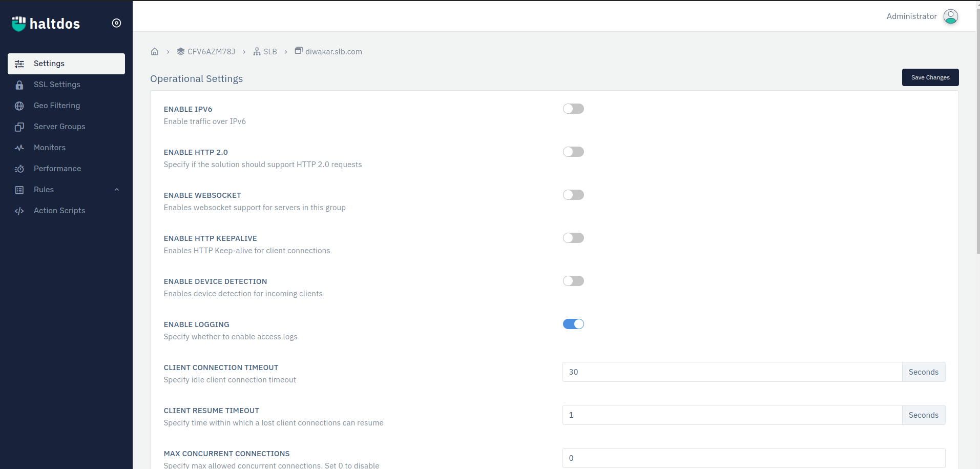Click the home breadcrumb icon
Viewport: 980px width, 469px height.
point(155,52)
